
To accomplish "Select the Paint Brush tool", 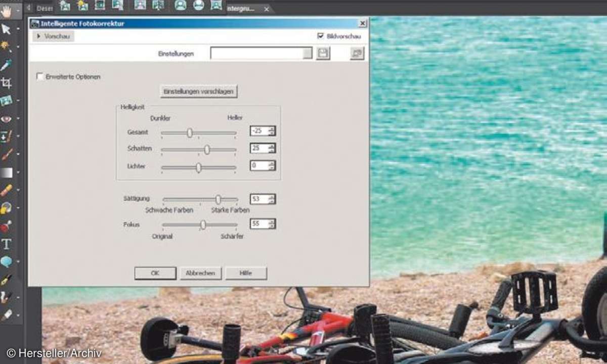I will click(6, 155).
